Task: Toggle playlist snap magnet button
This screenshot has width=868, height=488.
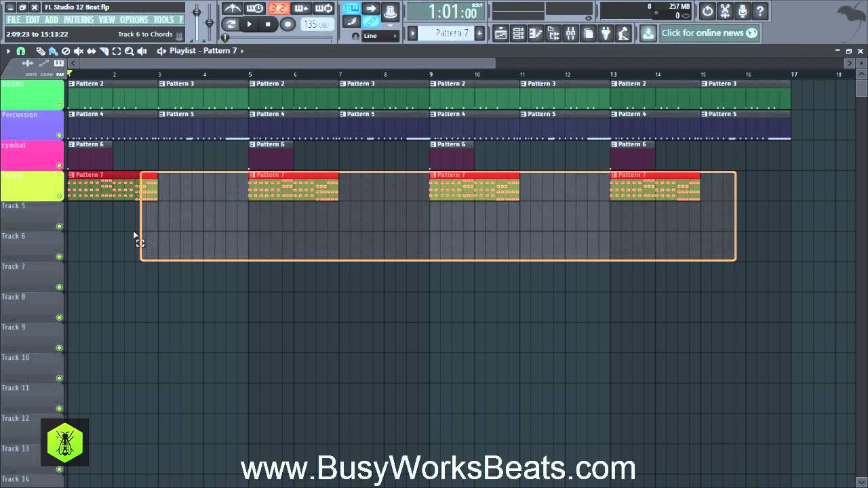Action: pyautogui.click(x=21, y=51)
